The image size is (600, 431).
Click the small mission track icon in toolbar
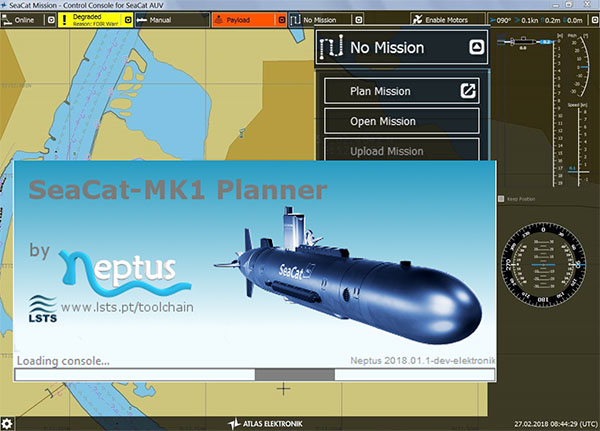(295, 20)
